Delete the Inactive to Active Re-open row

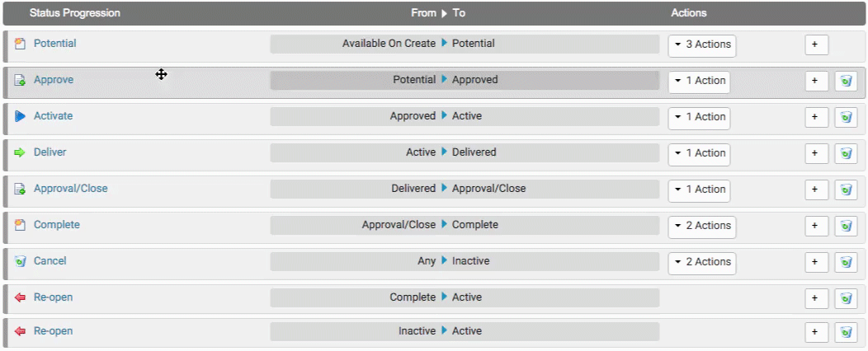[x=846, y=332]
